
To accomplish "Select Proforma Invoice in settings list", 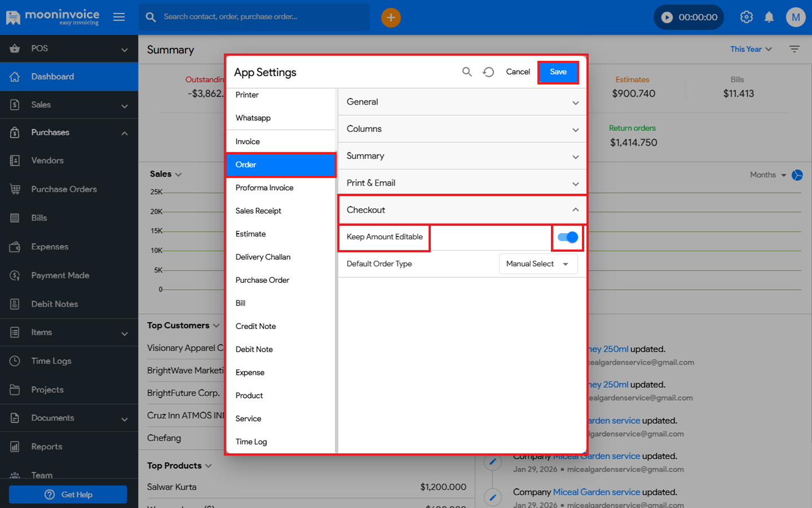I will pyautogui.click(x=264, y=188).
